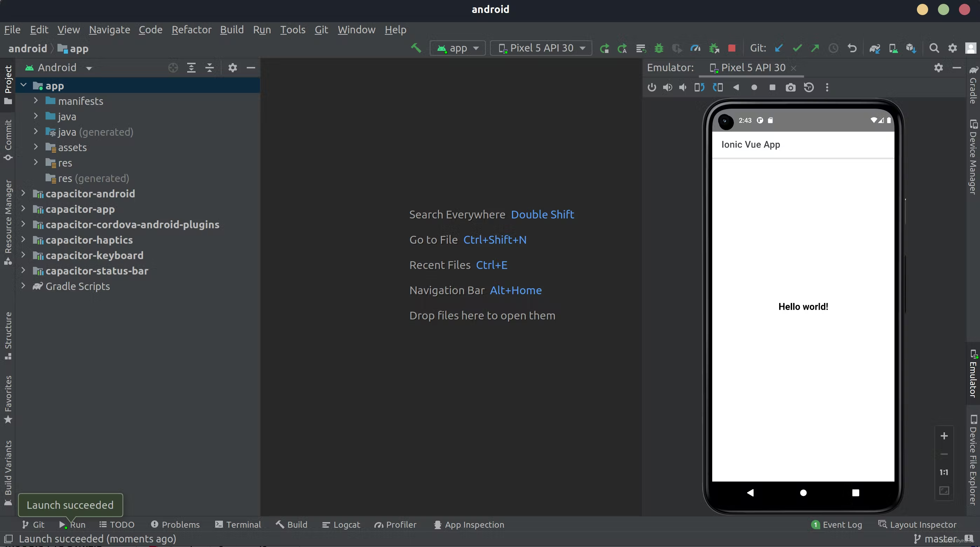Screen dimensions: 980x547
Task: Click the Debug app bug icon
Action: [659, 48]
